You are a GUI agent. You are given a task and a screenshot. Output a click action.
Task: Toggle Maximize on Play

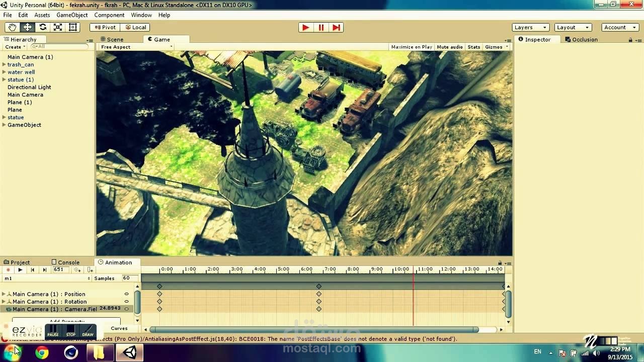[x=412, y=47]
